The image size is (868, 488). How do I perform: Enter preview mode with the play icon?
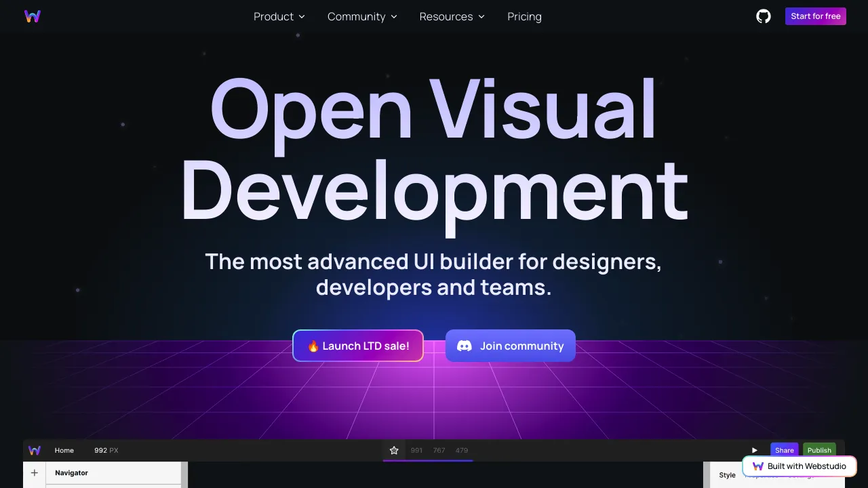(755, 450)
